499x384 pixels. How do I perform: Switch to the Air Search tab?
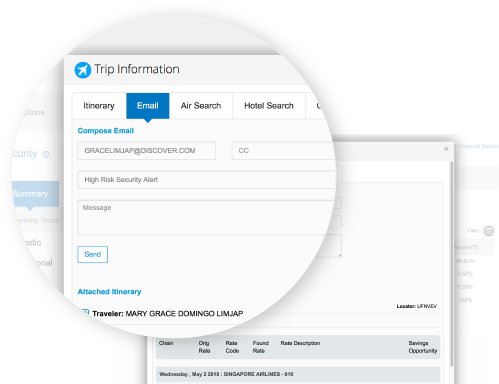coord(201,106)
